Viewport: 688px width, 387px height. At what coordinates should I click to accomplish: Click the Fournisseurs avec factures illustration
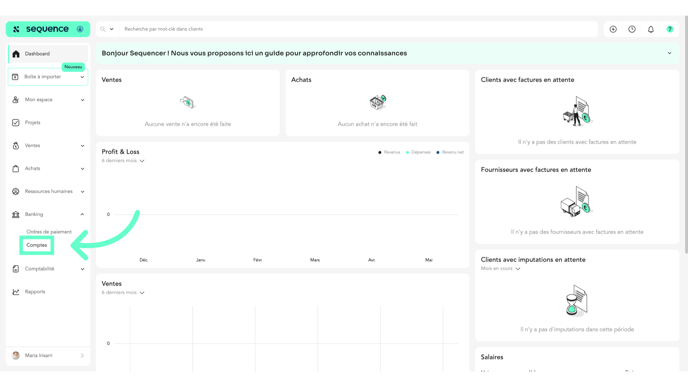pyautogui.click(x=577, y=201)
